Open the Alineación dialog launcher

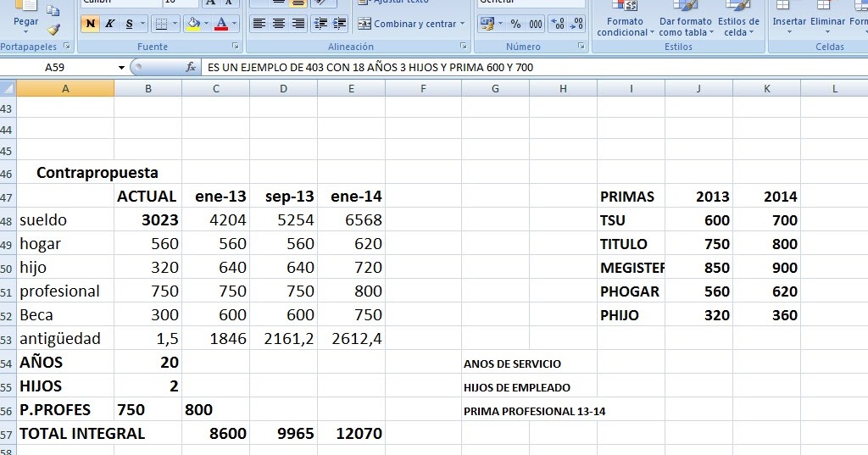point(464,46)
